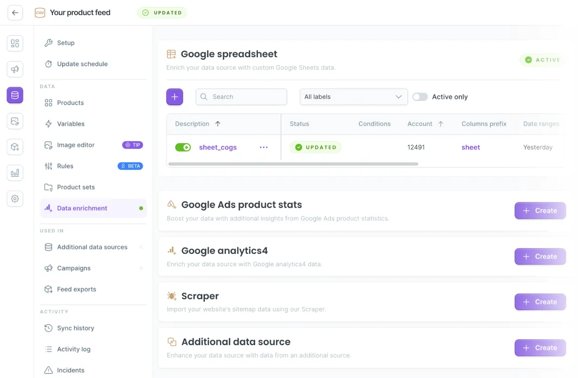Open three-dot menu for sheet_cogs

click(x=264, y=147)
